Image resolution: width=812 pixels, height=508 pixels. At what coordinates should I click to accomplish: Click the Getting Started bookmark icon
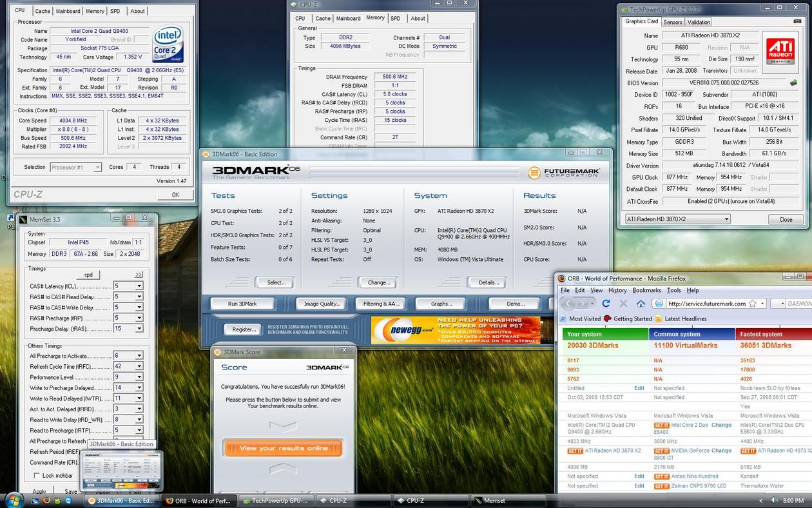click(x=607, y=318)
